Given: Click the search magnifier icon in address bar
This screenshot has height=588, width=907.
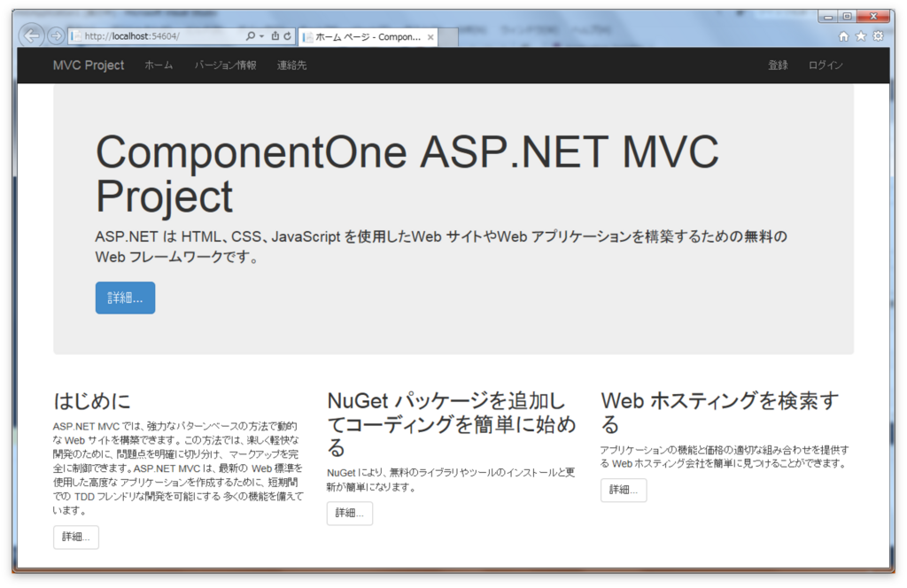Looking at the screenshot, I should [x=251, y=35].
